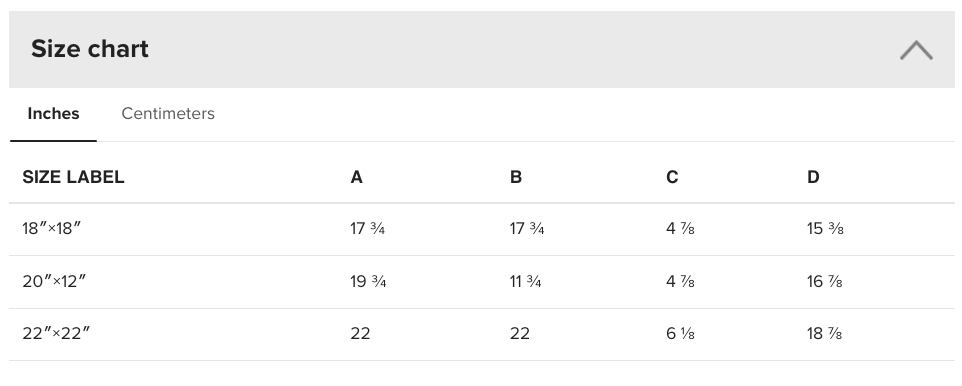
Task: Click column header C
Action: 672,177
